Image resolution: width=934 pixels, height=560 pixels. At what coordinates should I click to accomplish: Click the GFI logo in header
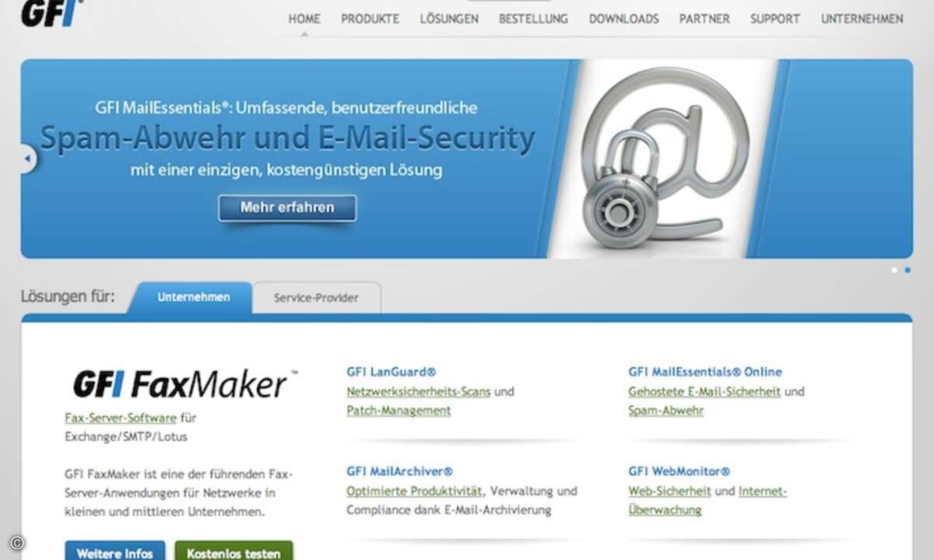pyautogui.click(x=52, y=12)
